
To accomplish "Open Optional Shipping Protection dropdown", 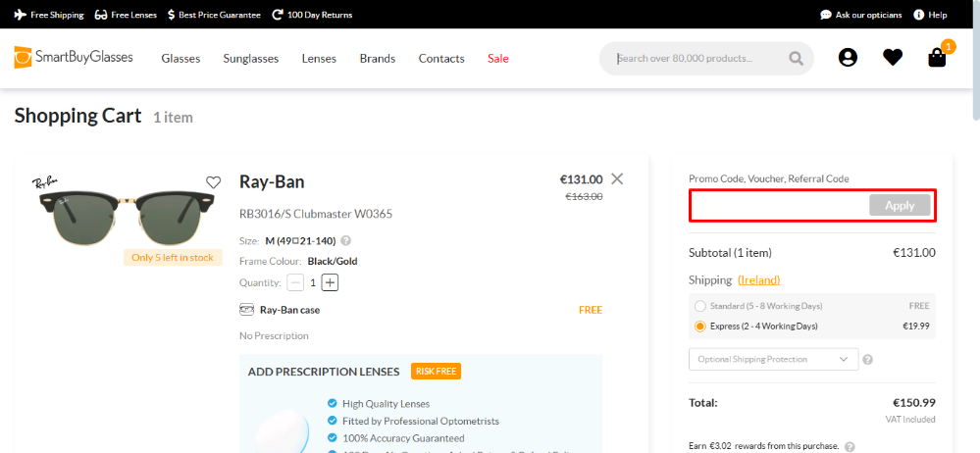I will pyautogui.click(x=773, y=359).
